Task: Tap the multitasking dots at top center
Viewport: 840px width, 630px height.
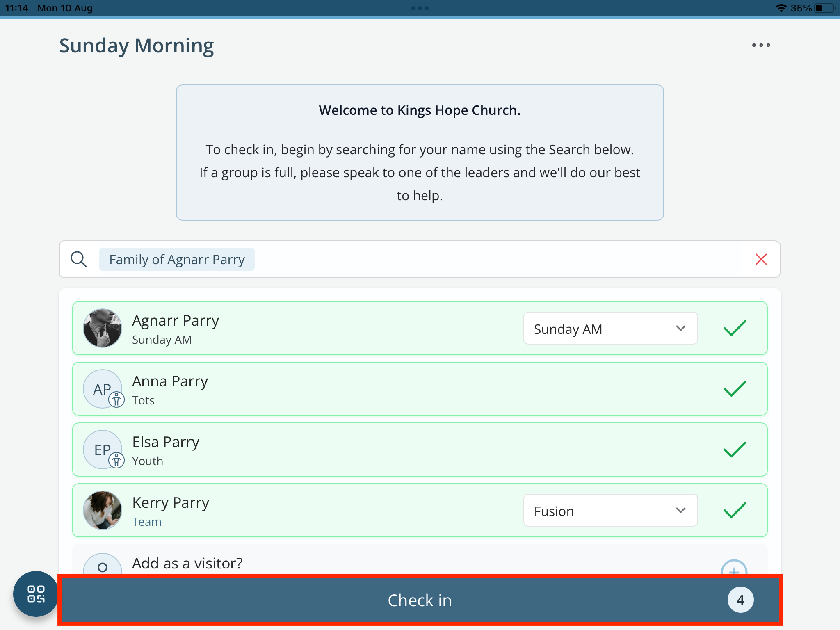Action: coord(420,8)
